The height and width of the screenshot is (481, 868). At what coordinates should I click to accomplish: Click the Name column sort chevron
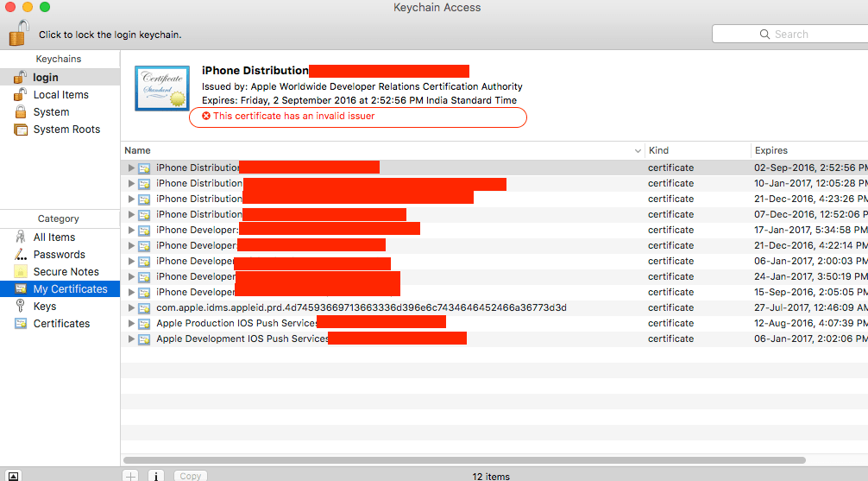[x=638, y=151]
